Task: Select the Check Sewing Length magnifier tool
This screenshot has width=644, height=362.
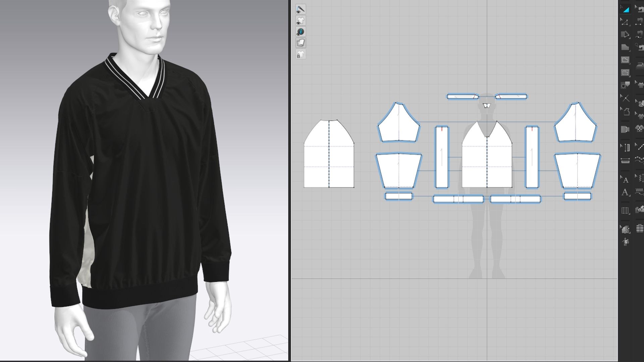Action: 640,48
